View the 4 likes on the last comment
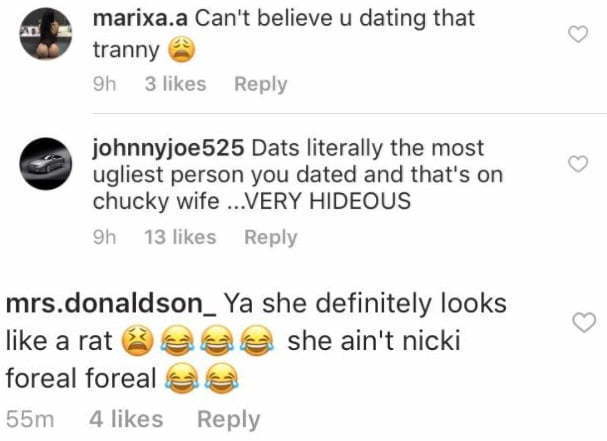The image size is (607, 441). pyautogui.click(x=126, y=419)
